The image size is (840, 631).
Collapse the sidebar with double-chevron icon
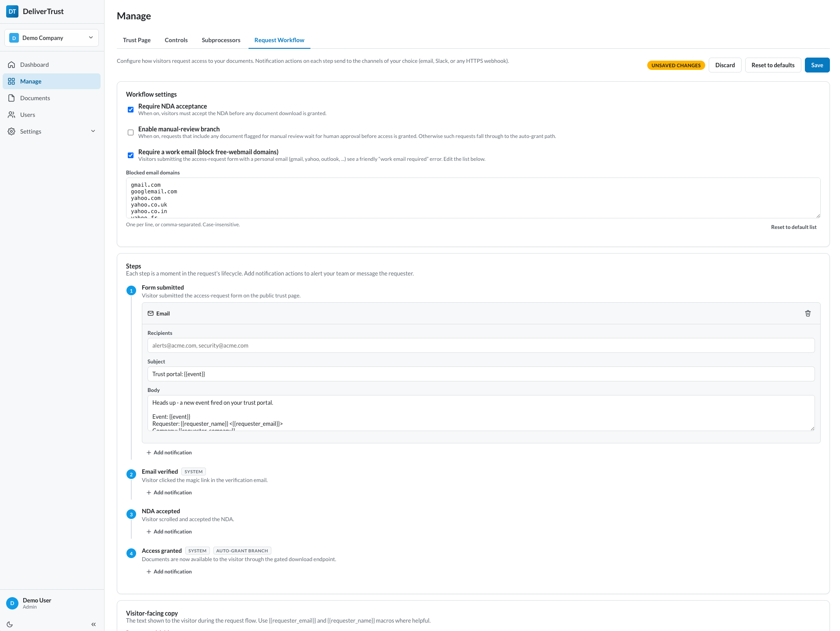coord(94,624)
